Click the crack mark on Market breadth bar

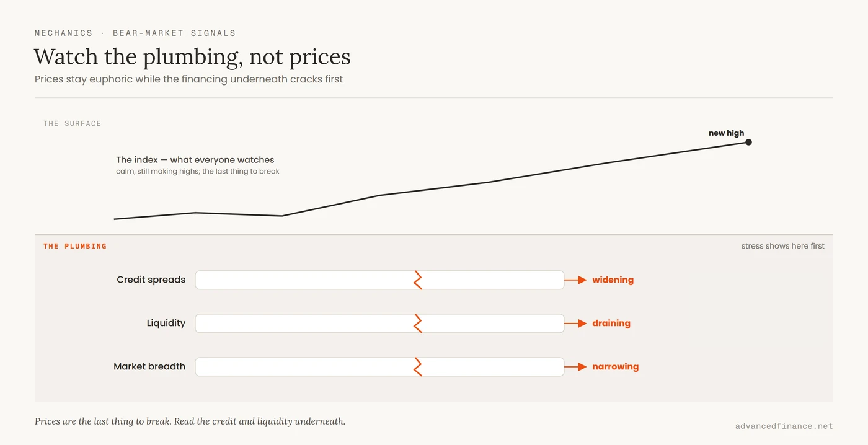coord(418,367)
